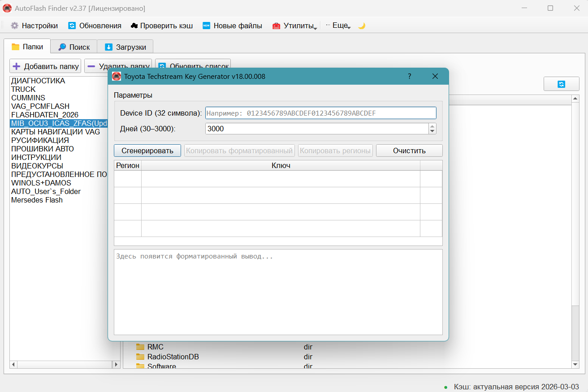Click Добавить папку button
Screen dimensions: 588x392
[45, 66]
